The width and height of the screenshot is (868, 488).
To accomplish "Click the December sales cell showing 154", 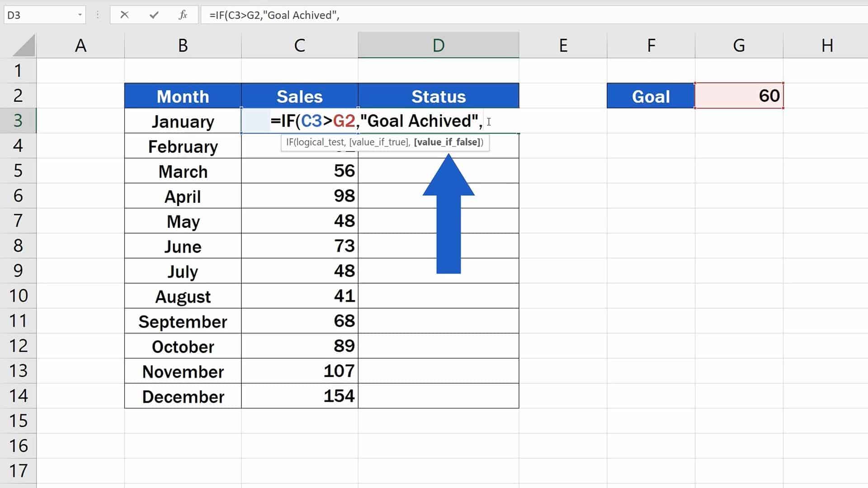I will click(x=300, y=396).
